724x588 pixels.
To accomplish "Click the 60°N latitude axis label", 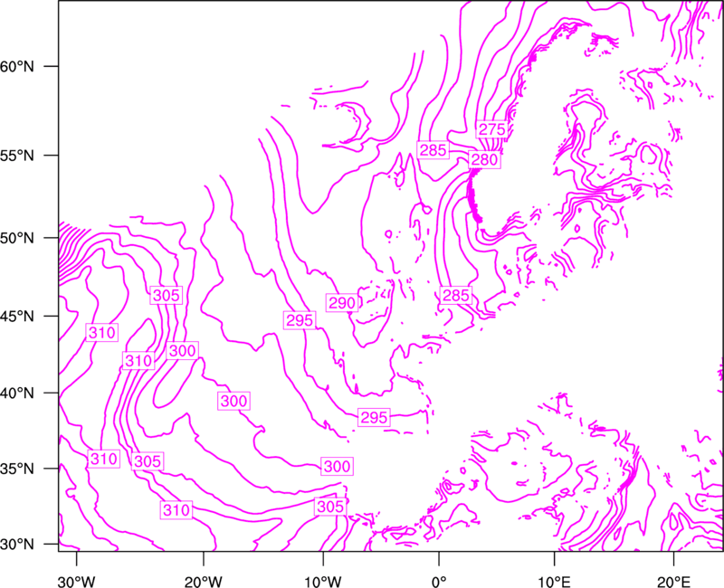I will [17, 66].
